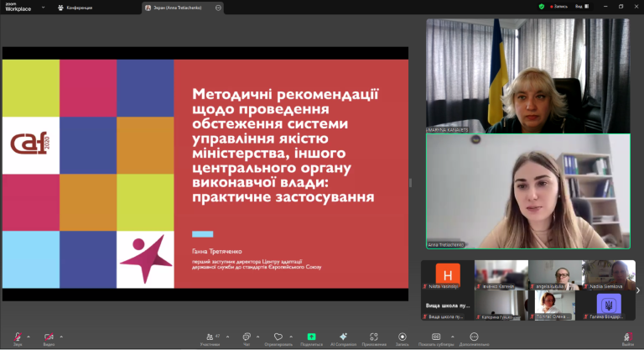This screenshot has width=644, height=350.
Task: Open AI Companion sparkle icon
Action: click(343, 337)
